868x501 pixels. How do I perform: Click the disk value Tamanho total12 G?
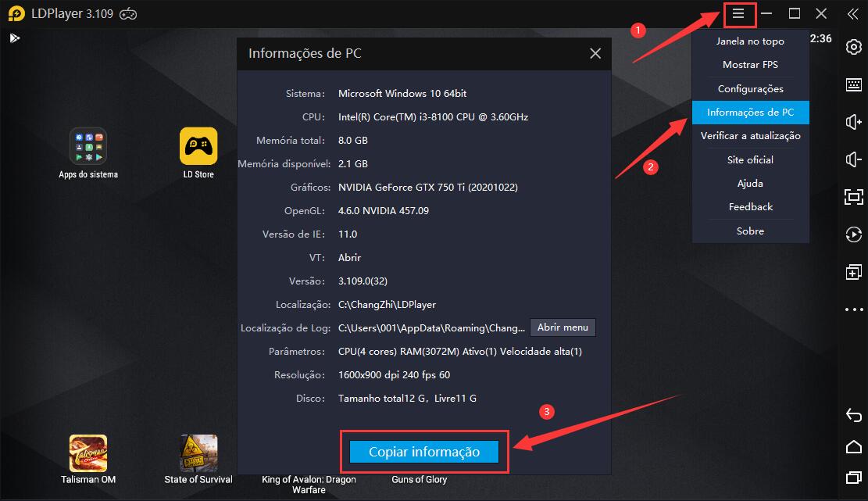click(407, 398)
